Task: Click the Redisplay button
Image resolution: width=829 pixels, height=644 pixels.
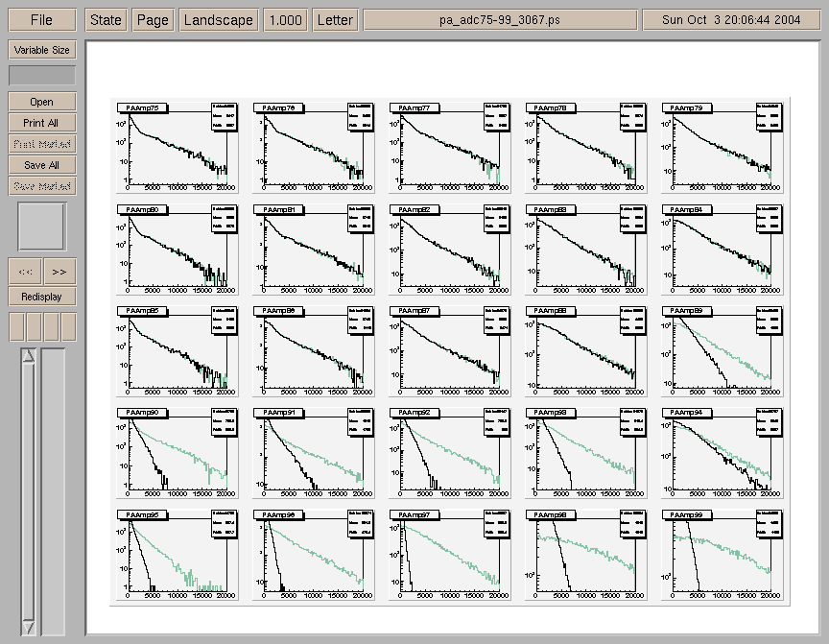Action: [42, 297]
